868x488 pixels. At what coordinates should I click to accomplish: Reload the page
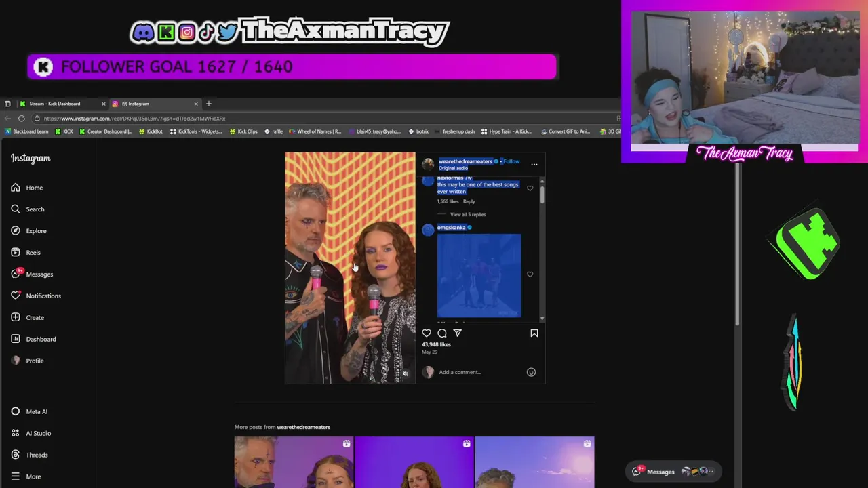click(22, 118)
